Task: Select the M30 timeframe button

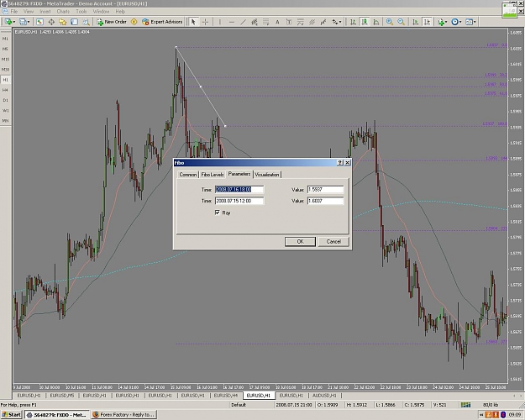Action: tap(5, 70)
